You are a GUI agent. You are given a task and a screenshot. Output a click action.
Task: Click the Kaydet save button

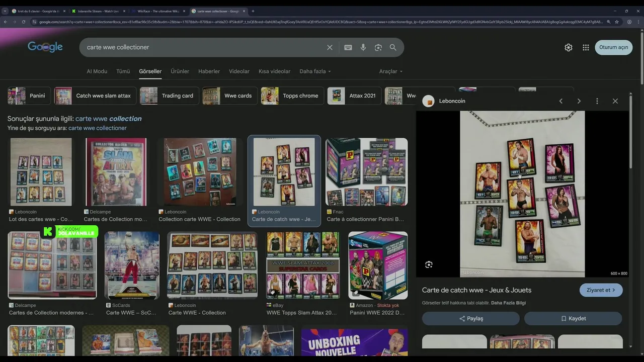(573, 318)
